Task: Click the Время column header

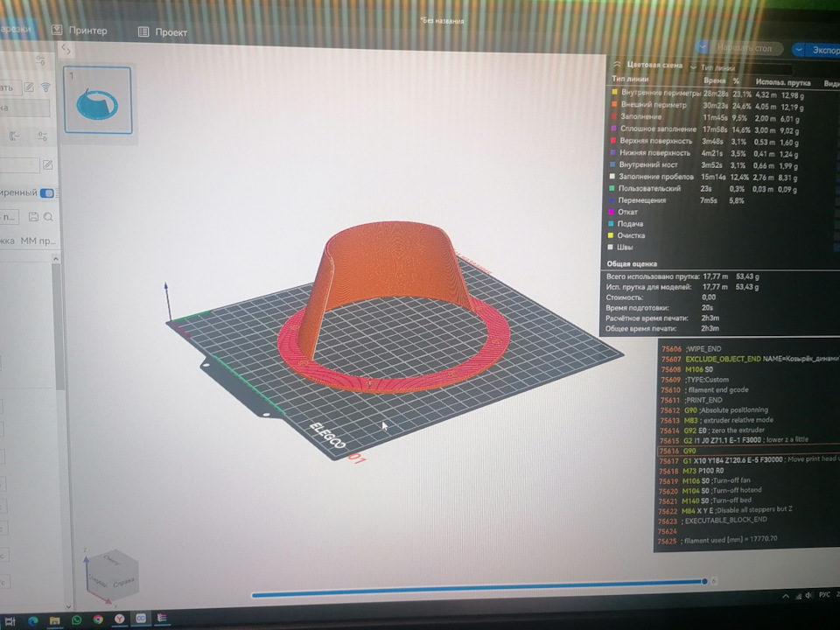Action: pos(714,80)
